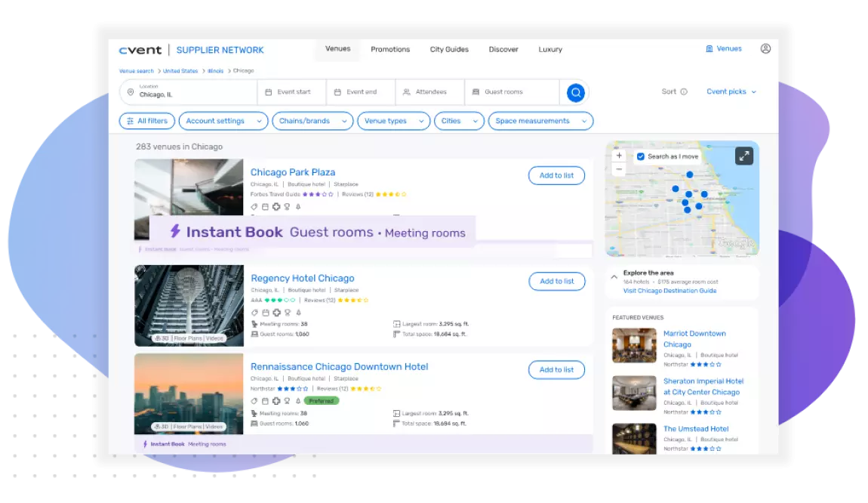The height and width of the screenshot is (503, 868).
Task: Open the Sheraton Imperial Hotel thumbnail image
Action: coord(634,393)
